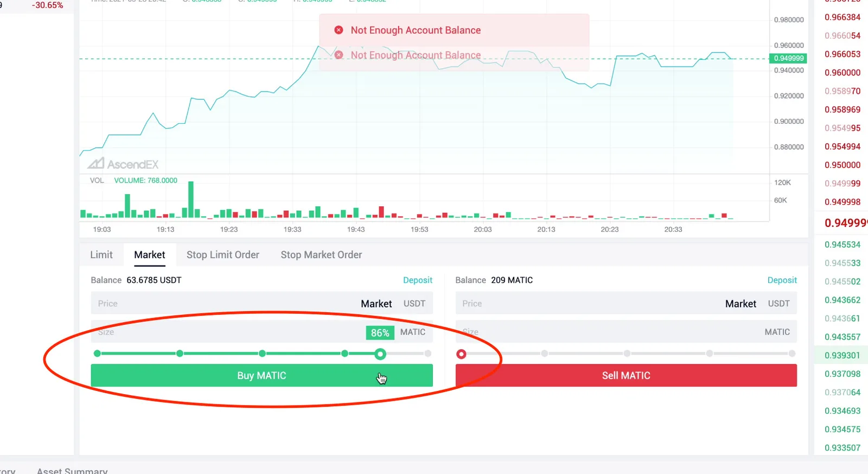
Task: Select order book bid price 0.933507
Action: 843,448
